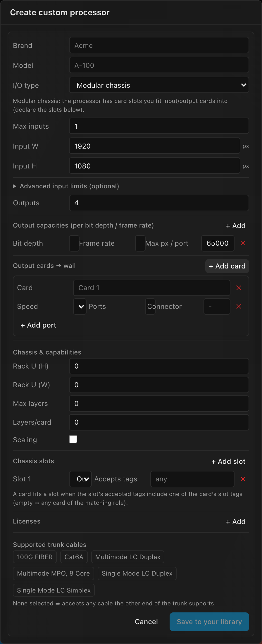Select Single Mode LC Simplex cable
Viewport: 262px width, 644px height.
pyautogui.click(x=54, y=590)
